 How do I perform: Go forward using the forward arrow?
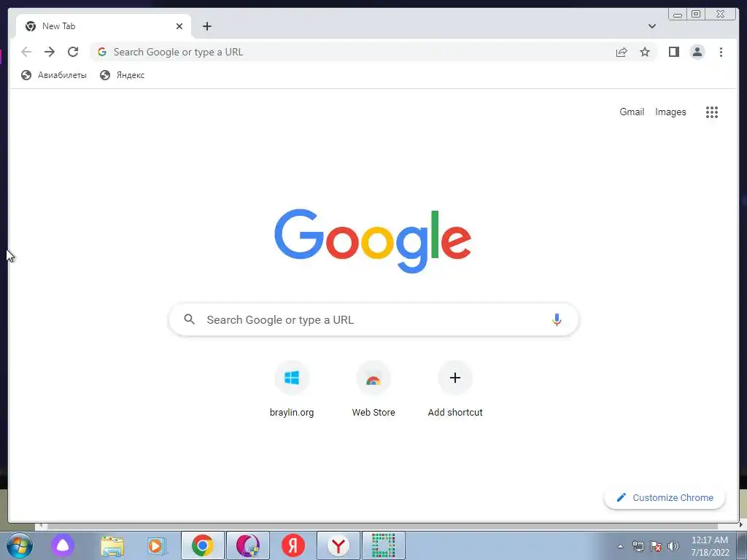point(50,52)
